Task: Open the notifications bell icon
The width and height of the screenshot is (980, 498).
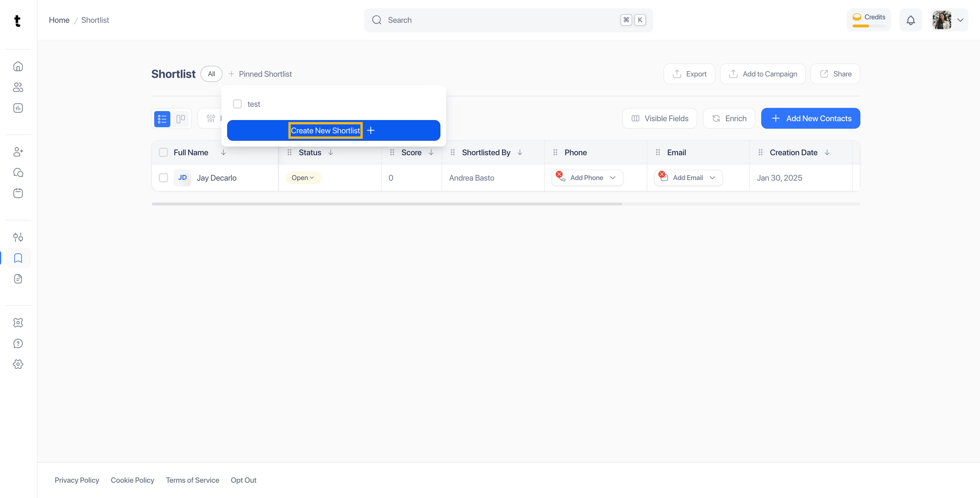Action: pos(910,20)
